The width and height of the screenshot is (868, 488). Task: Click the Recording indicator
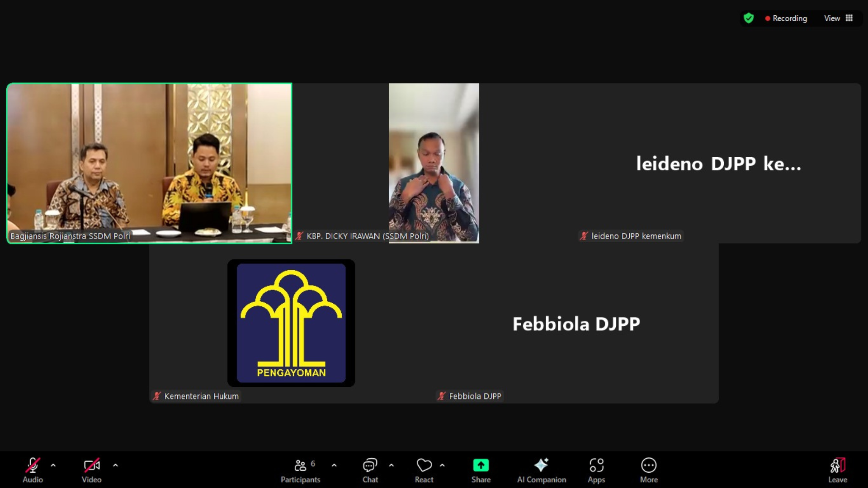[786, 19]
